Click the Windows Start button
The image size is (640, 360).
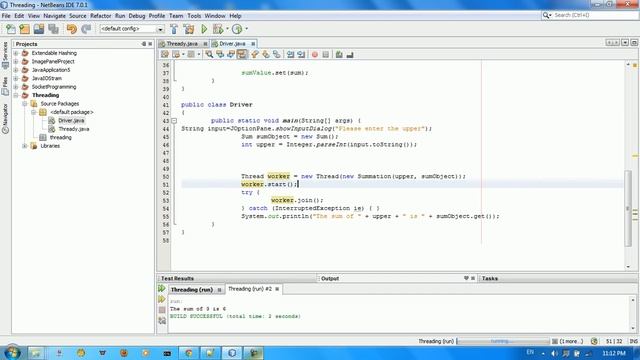[x=12, y=352]
